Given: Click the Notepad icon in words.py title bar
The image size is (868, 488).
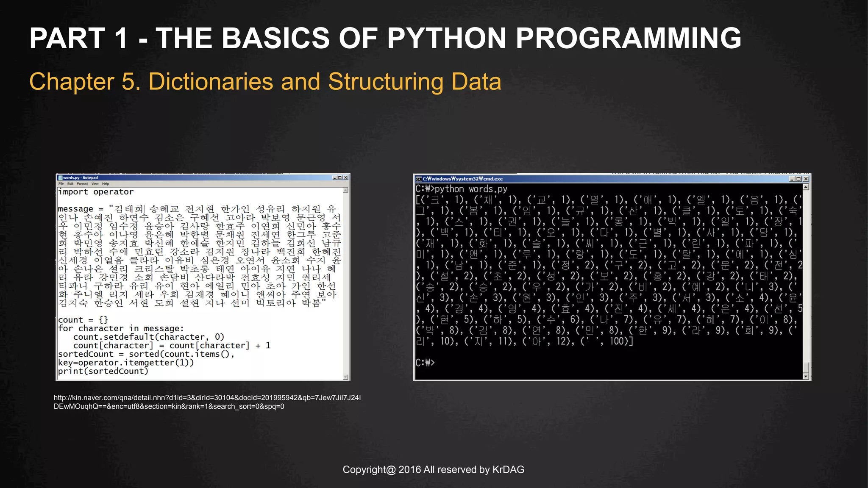Looking at the screenshot, I should 60,178.
